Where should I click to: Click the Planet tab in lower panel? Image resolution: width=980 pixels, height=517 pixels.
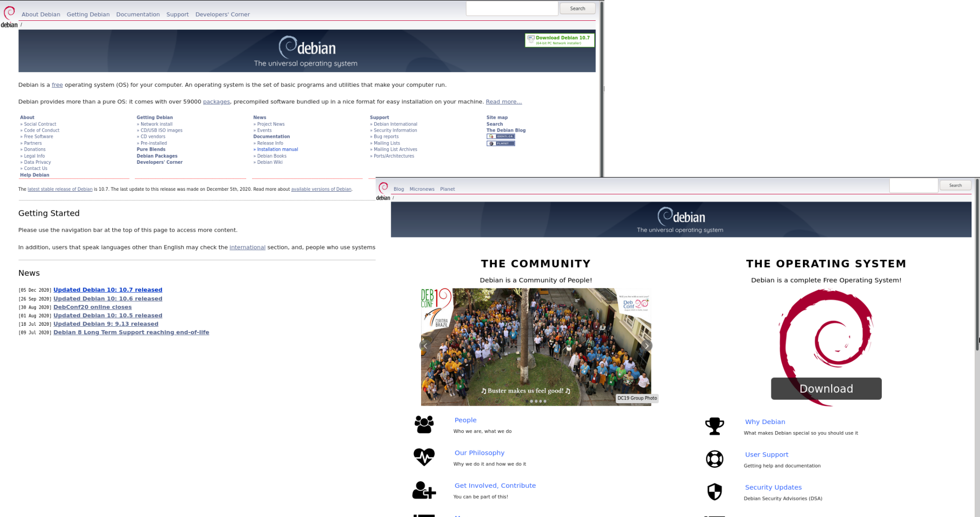point(448,188)
